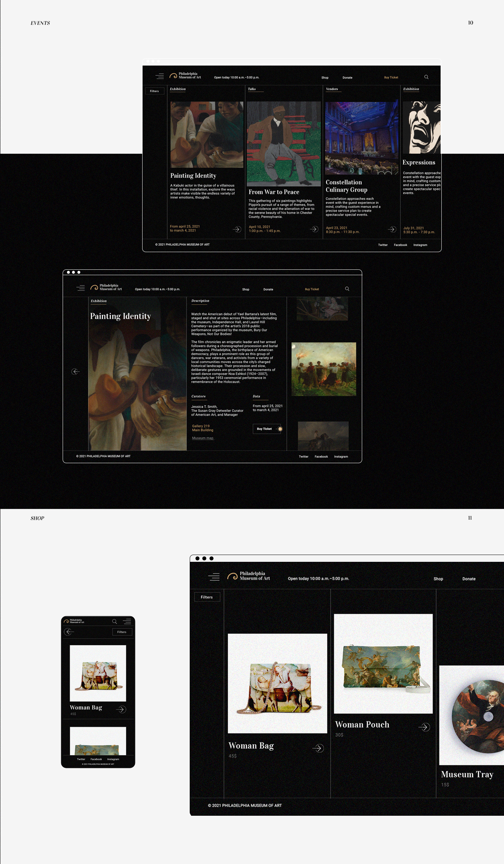
Task: Click Philadelphia Museum logo in events list window
Action: tap(185, 76)
